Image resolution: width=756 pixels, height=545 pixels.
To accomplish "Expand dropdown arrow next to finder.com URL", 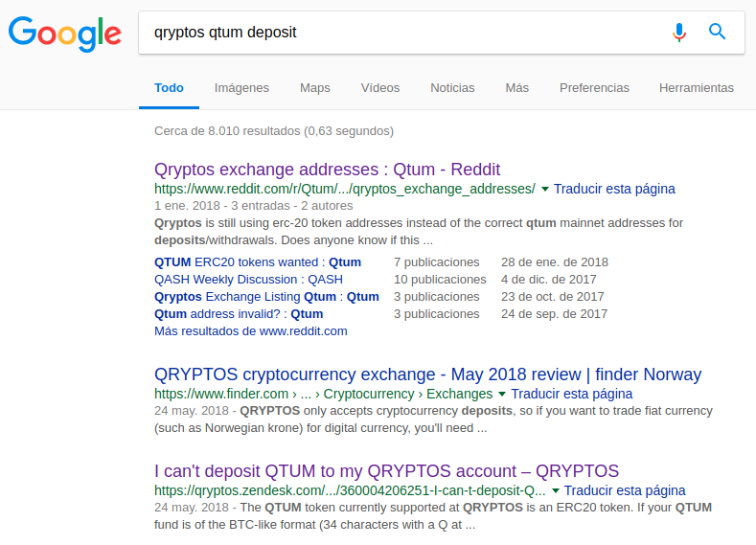I will click(502, 395).
